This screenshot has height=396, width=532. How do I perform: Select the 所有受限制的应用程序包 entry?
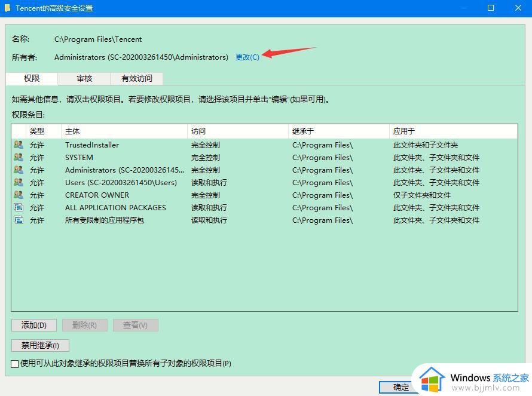pos(105,220)
